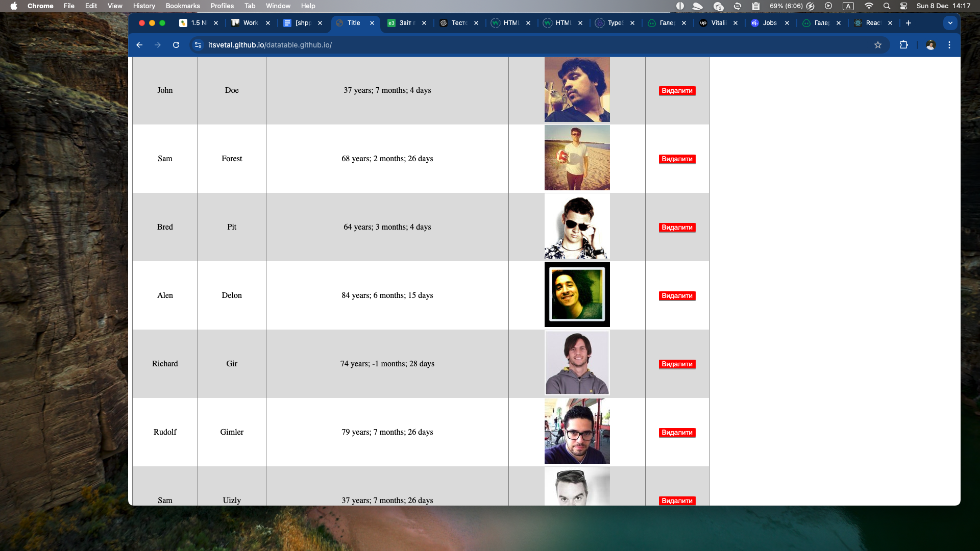Select text '74 years; -1 months; 28 days'
Viewport: 980px width, 551px height.
click(387, 364)
